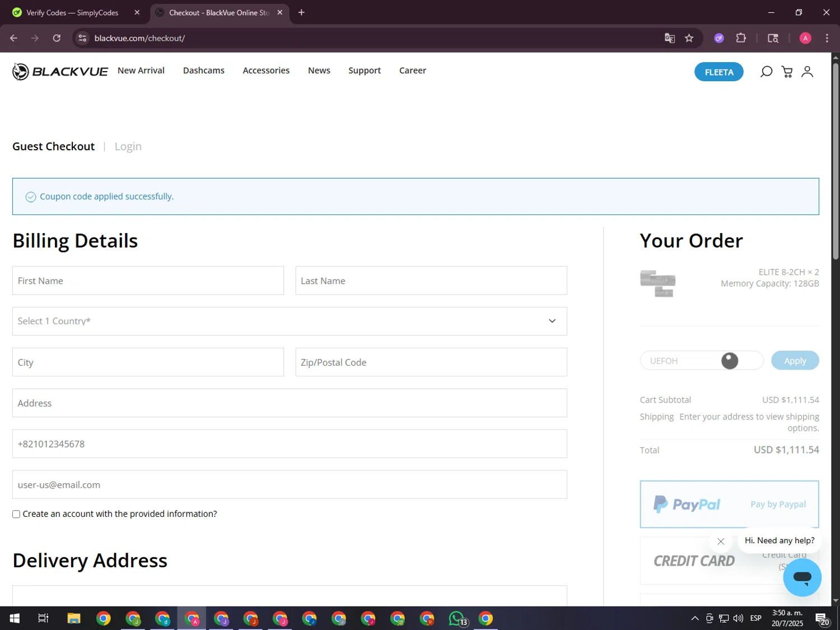Screen dimensions: 840x630
Task: Tick the create an account checkbox
Action: [16, 514]
